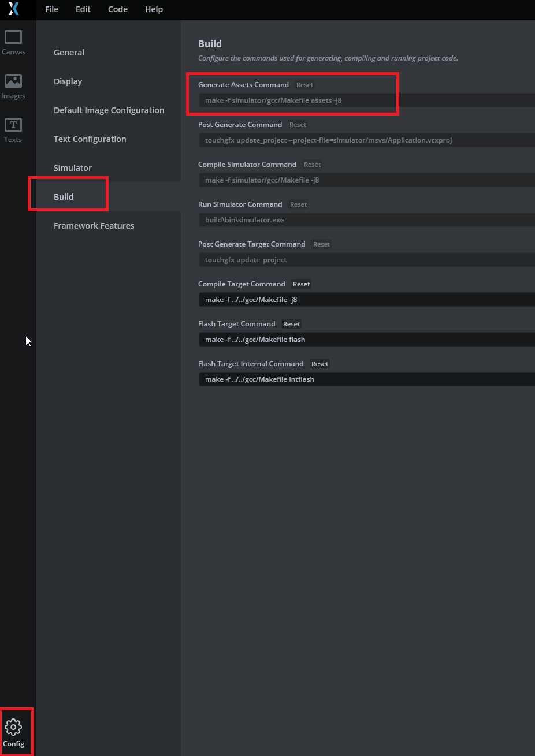Screen dimensions: 535x756
Task: Switch to the Simulator section
Action: point(72,168)
